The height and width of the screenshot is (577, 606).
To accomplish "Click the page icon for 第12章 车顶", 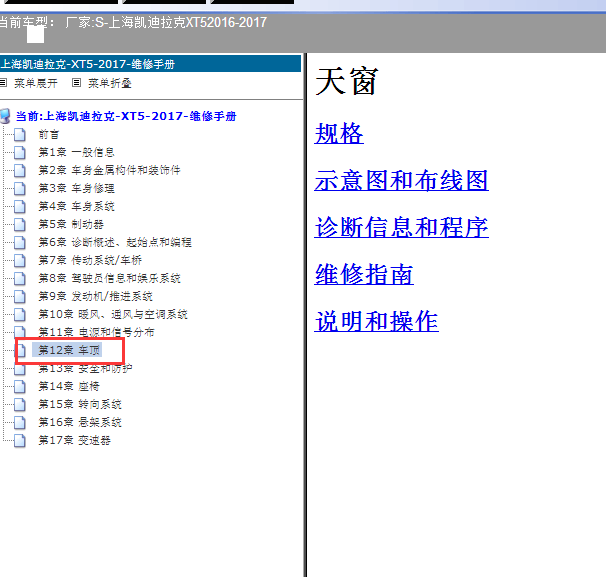I will click(x=21, y=351).
